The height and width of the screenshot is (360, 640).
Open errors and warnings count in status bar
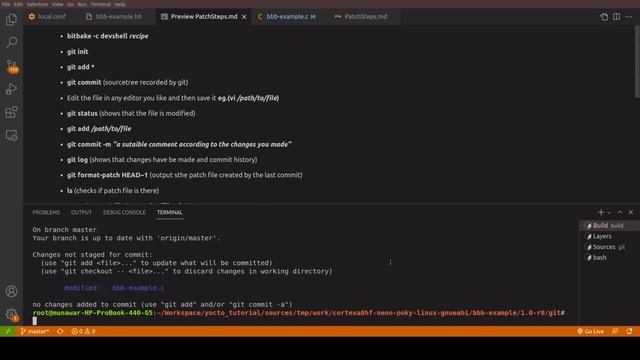pyautogui.click(x=83, y=331)
